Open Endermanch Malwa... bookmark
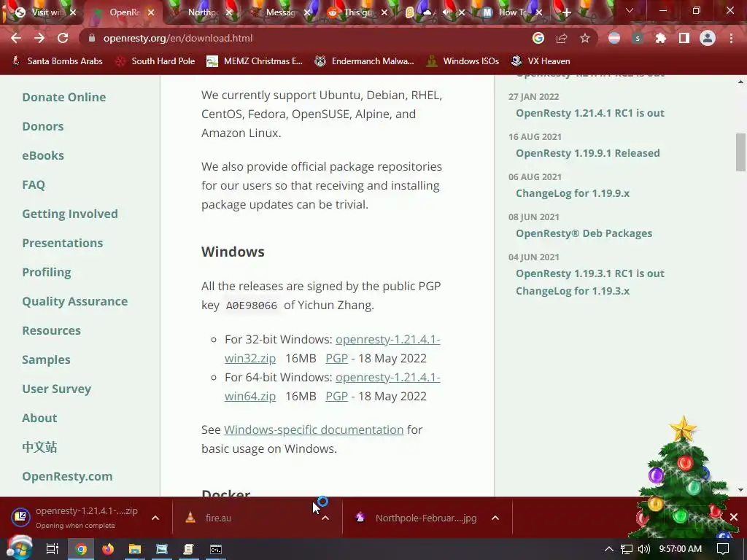The height and width of the screenshot is (560, 747). coord(365,61)
